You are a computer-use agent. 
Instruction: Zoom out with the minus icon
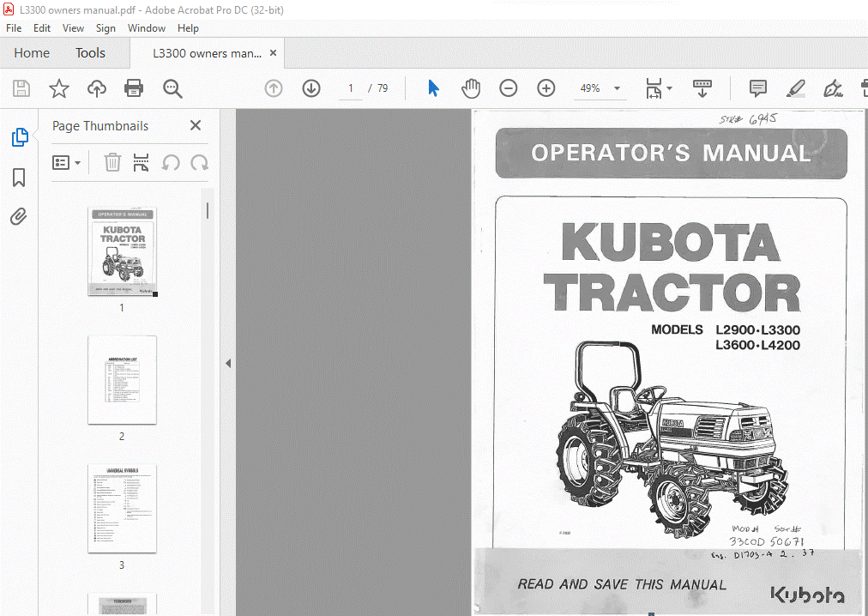(x=508, y=88)
